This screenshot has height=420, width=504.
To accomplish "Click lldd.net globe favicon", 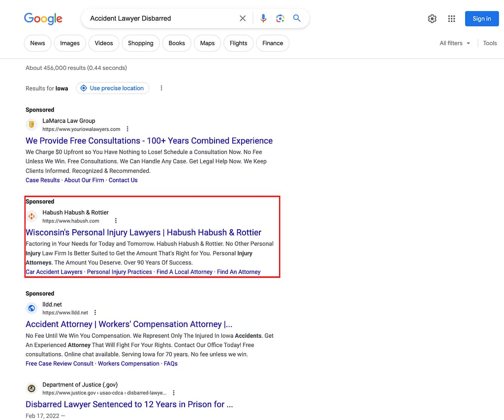I will point(31,308).
